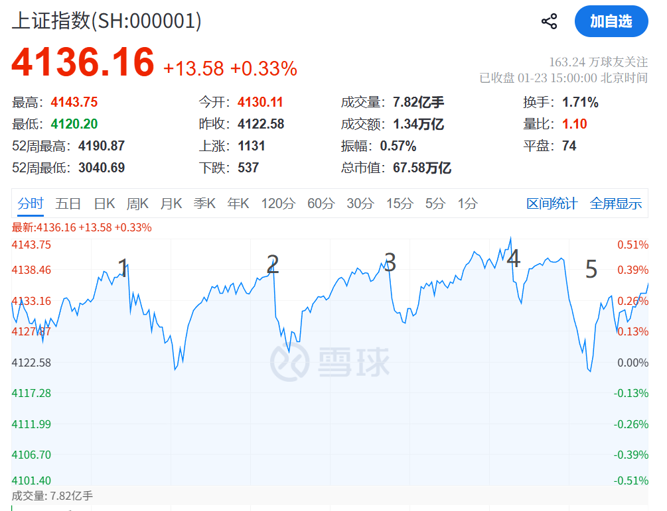This screenshot has width=667, height=511.
Task: Select the 季K period tab
Action: tap(204, 203)
